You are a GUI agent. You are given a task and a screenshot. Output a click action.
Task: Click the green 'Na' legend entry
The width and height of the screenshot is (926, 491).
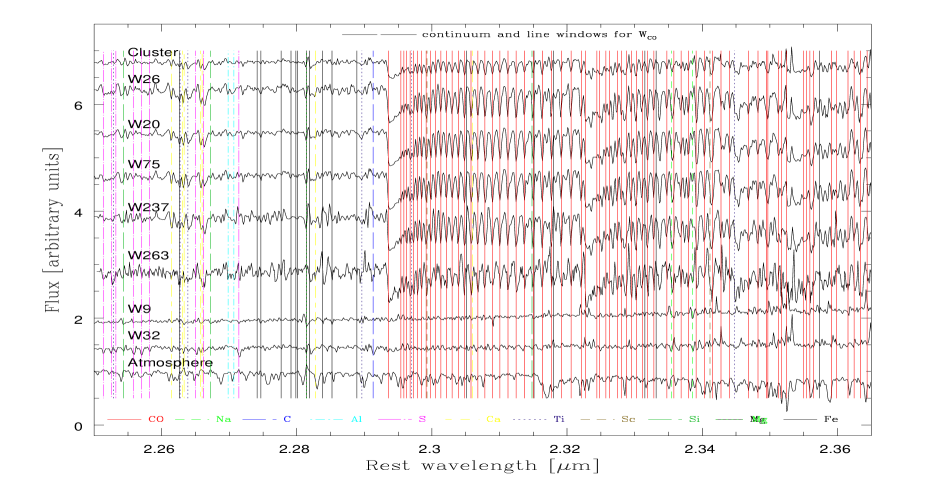(x=223, y=420)
